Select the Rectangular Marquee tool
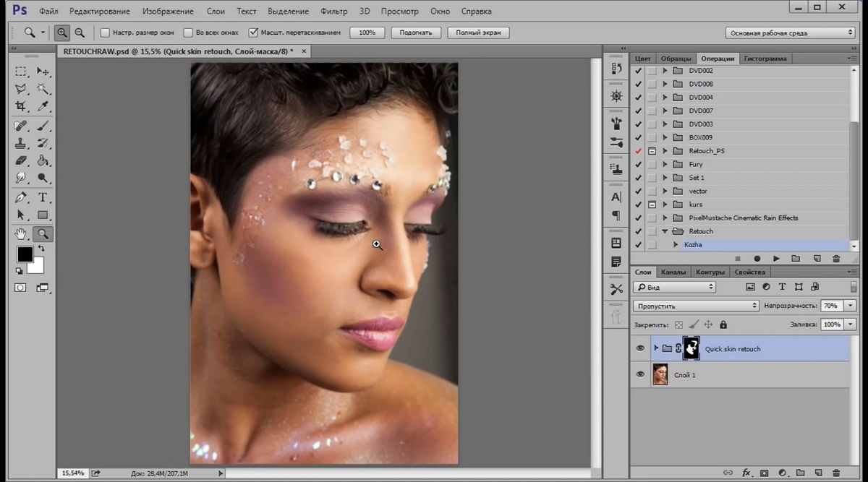This screenshot has height=482, width=868. point(21,72)
